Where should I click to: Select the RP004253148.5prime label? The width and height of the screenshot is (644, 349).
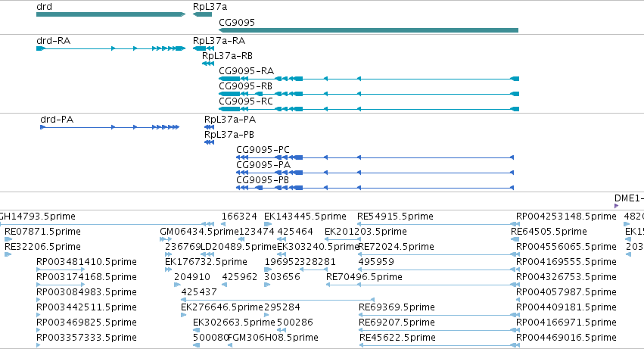tap(566, 217)
